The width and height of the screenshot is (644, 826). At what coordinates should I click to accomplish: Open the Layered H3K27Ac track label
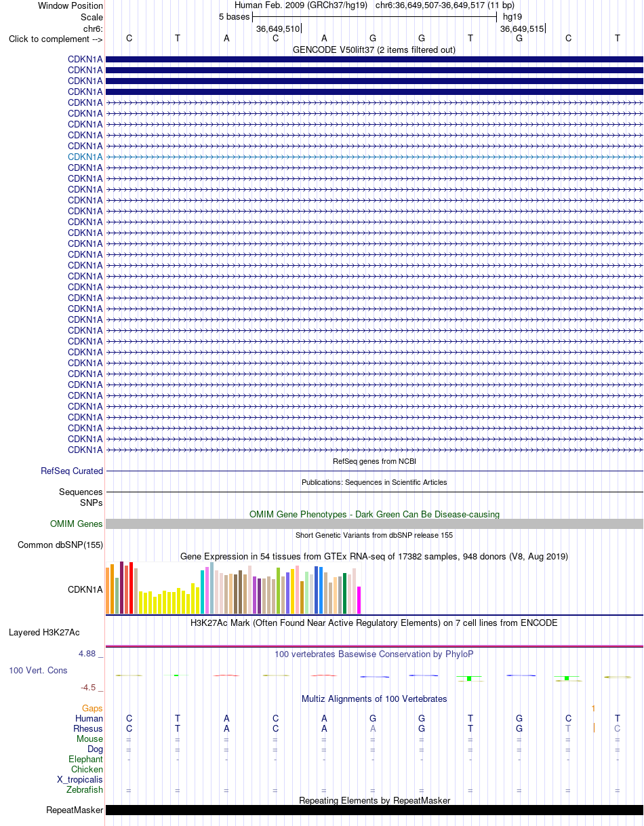[x=44, y=632]
